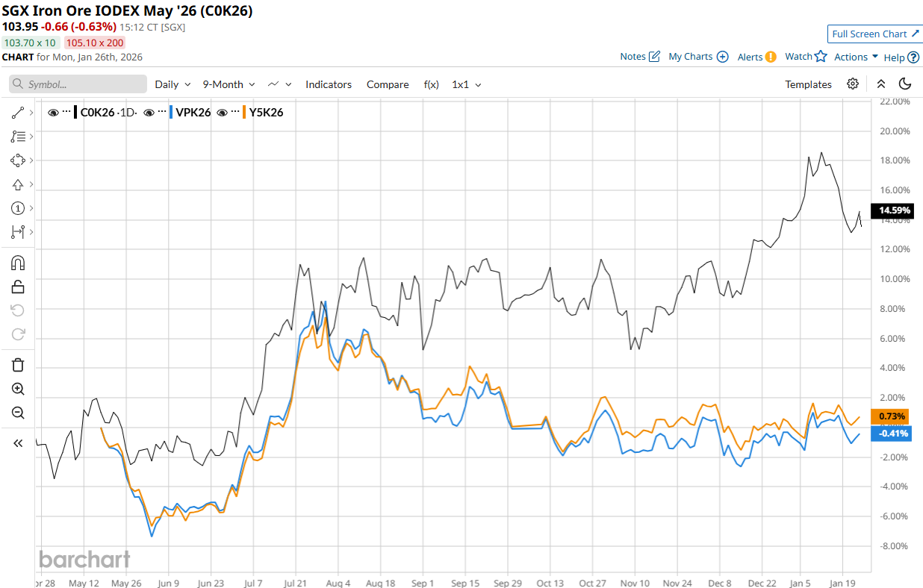Screen dimensions: 923x588
Task: Open the Daily frequency dropdown
Action: click(173, 84)
